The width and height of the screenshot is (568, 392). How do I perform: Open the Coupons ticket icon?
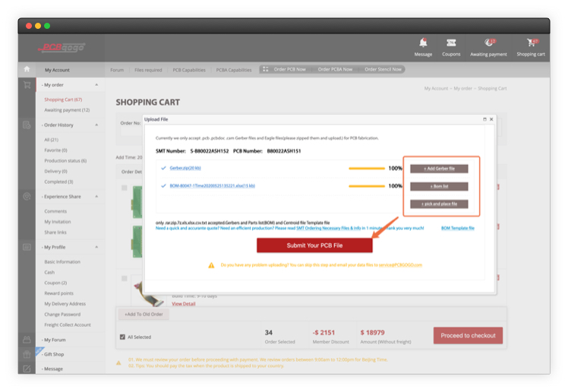451,43
